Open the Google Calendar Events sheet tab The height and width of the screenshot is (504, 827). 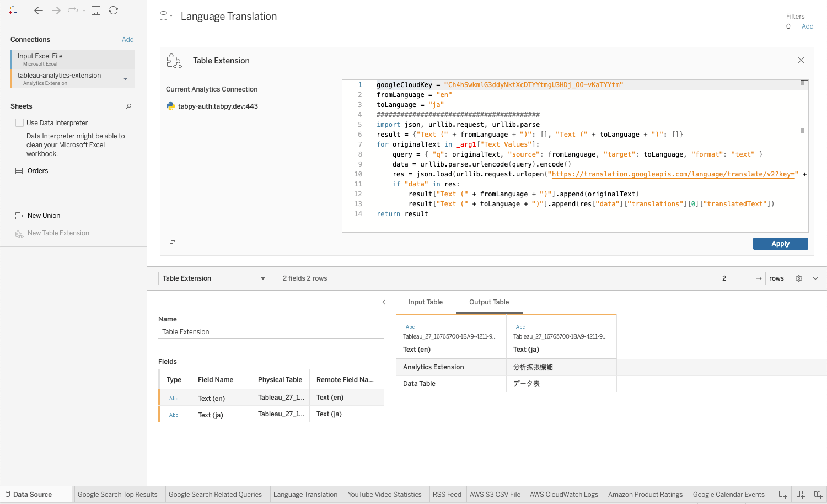pos(729,495)
